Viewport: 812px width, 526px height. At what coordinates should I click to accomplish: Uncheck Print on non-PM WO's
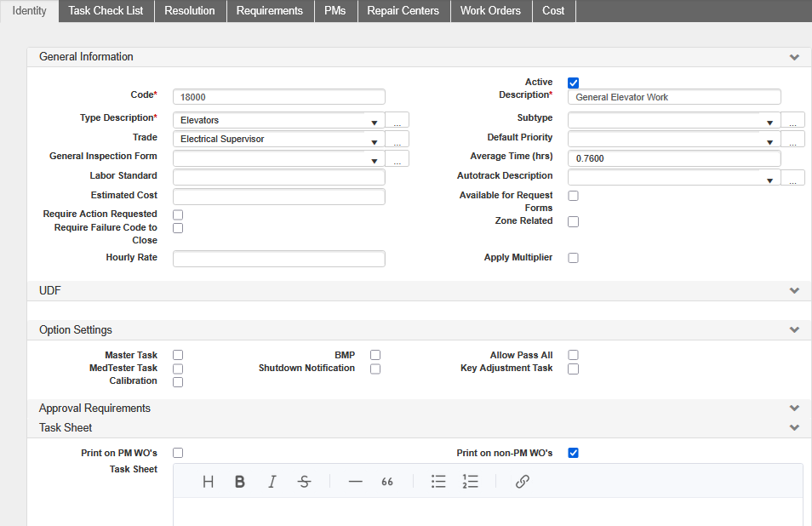point(574,453)
